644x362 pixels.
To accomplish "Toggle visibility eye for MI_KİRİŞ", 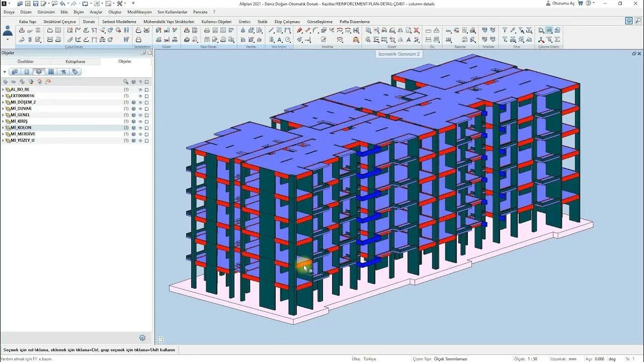I will click(140, 121).
